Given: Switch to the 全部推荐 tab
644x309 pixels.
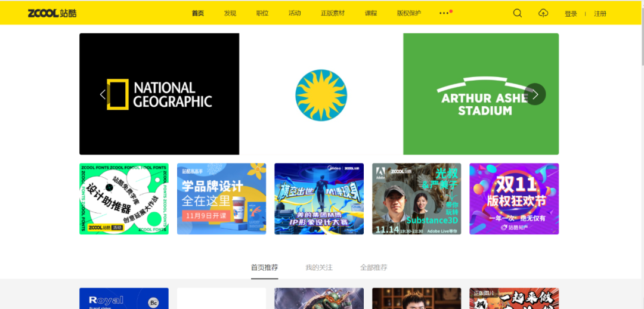Looking at the screenshot, I should (x=374, y=267).
